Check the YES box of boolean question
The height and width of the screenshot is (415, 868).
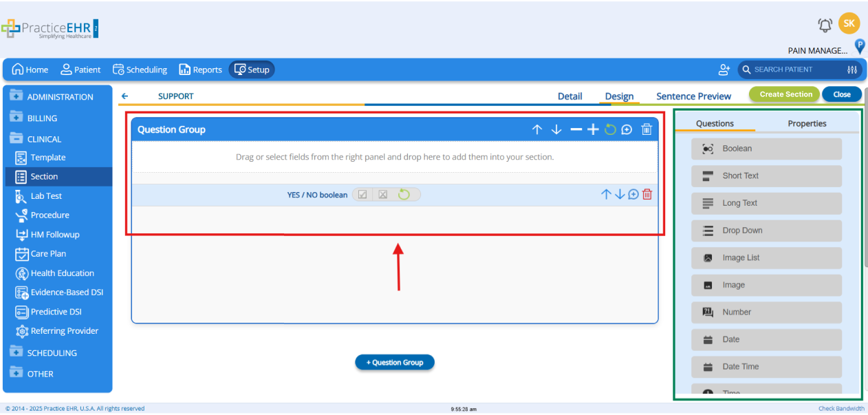(362, 195)
